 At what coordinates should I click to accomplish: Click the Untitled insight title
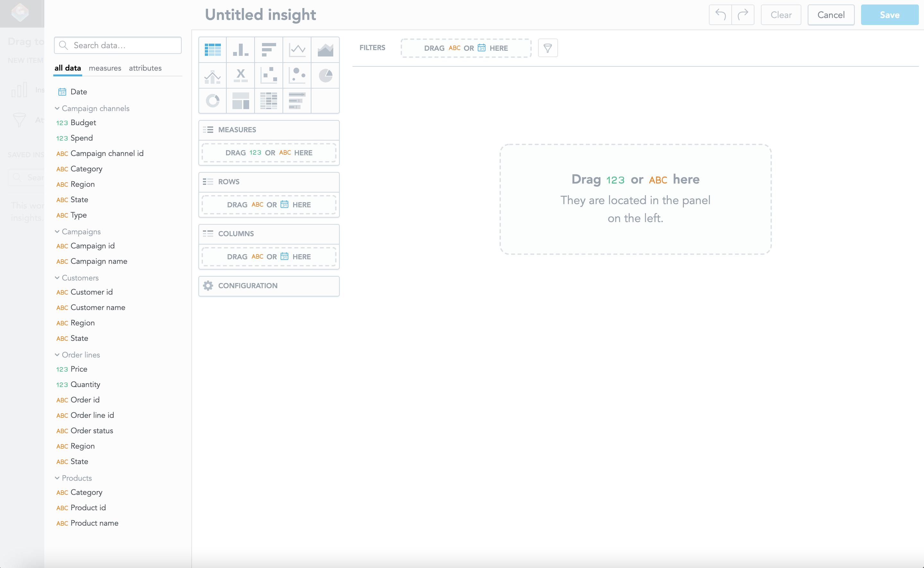point(260,15)
